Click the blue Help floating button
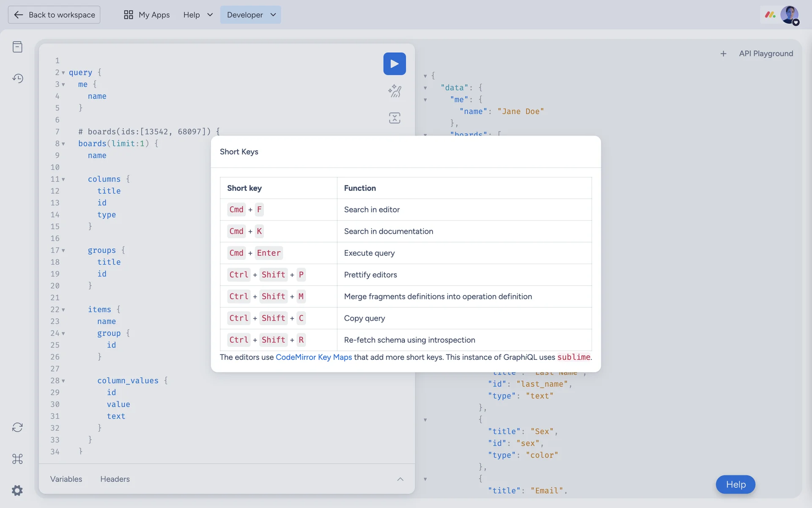 pyautogui.click(x=735, y=484)
